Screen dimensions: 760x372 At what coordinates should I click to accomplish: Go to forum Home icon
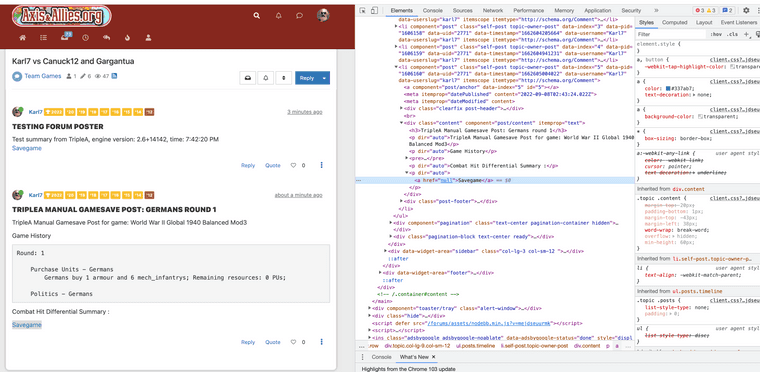22,37
